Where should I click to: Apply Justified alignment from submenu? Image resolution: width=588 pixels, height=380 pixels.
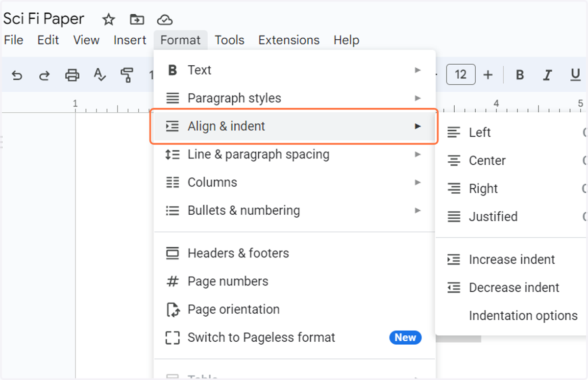(x=512, y=216)
